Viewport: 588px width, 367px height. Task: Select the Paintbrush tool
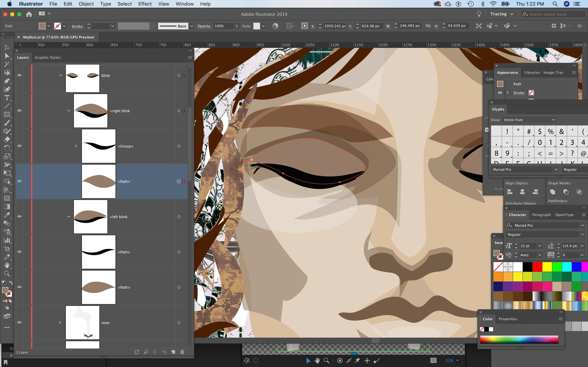[x=7, y=123]
